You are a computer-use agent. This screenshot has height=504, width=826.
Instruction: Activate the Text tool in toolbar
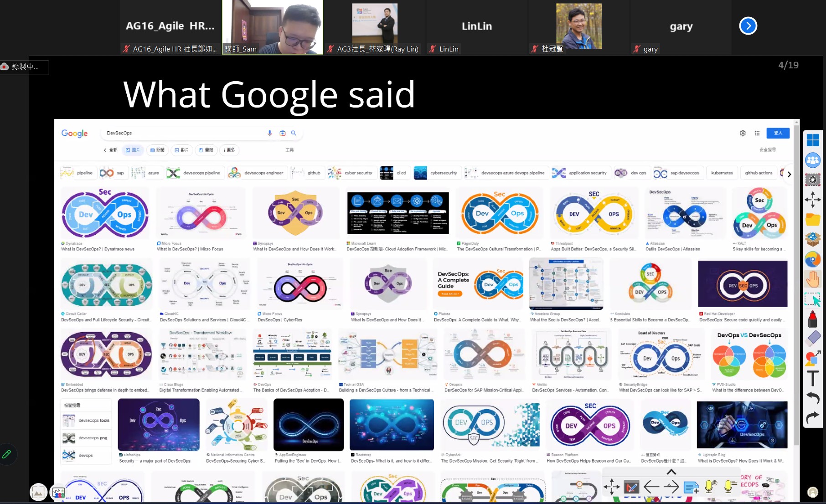click(x=812, y=378)
